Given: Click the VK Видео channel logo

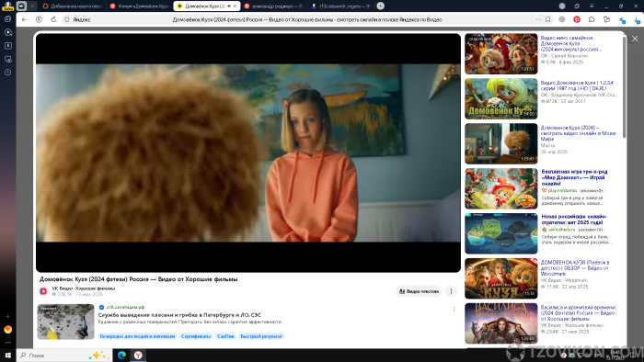Looking at the screenshot, I should [43, 291].
